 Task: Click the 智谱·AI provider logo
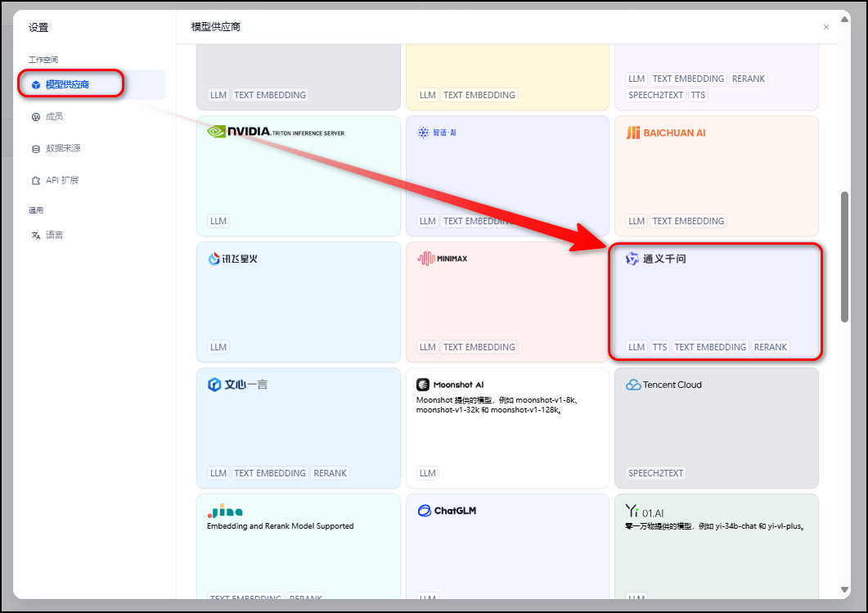point(437,133)
